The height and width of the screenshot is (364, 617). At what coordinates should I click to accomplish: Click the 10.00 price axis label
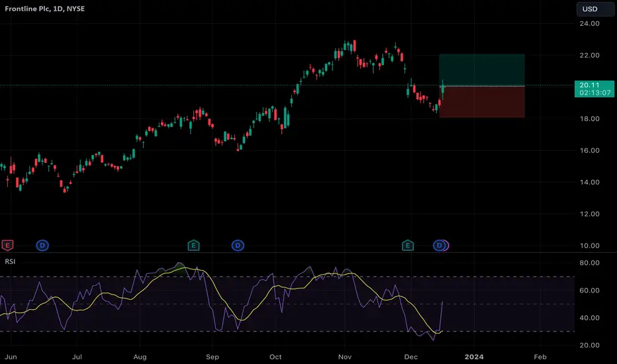[589, 246]
